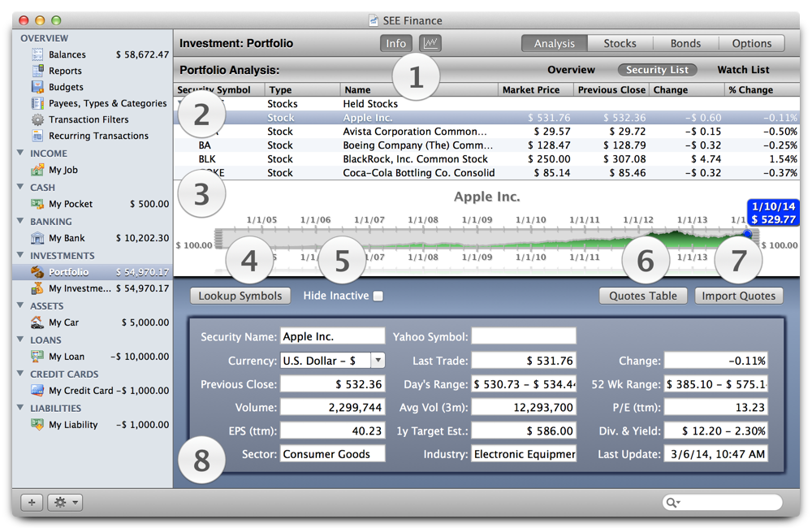The height and width of the screenshot is (528, 812).
Task: Open the Quotes Table button
Action: pos(642,296)
